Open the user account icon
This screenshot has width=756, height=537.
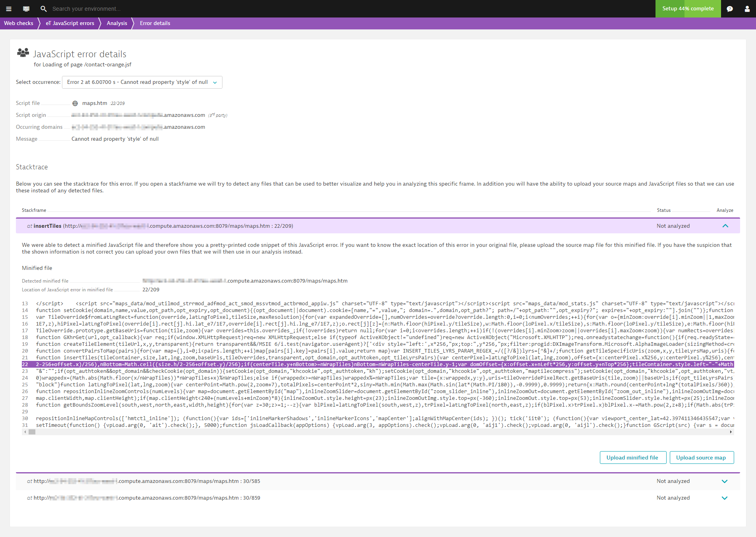(747, 9)
